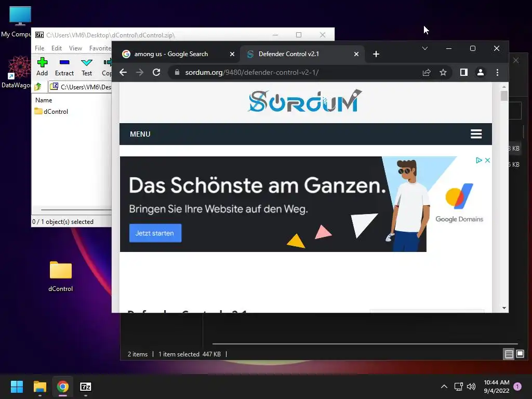The image size is (532, 399).
Task: Close the ad with X icon
Action: 487,160
